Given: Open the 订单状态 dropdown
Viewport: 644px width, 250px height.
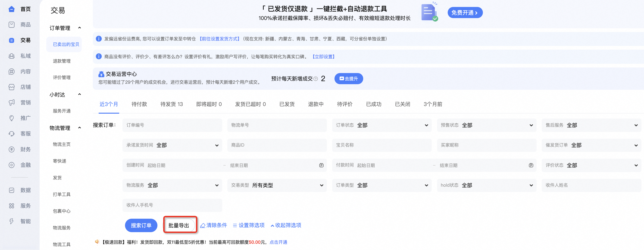Looking at the screenshot, I should click(382, 125).
